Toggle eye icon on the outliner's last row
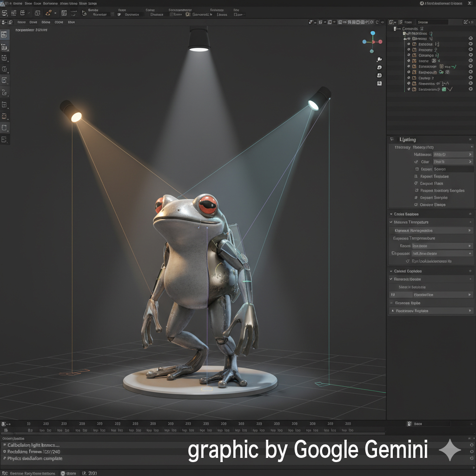Screen dimensions: 476x476 click(470, 89)
